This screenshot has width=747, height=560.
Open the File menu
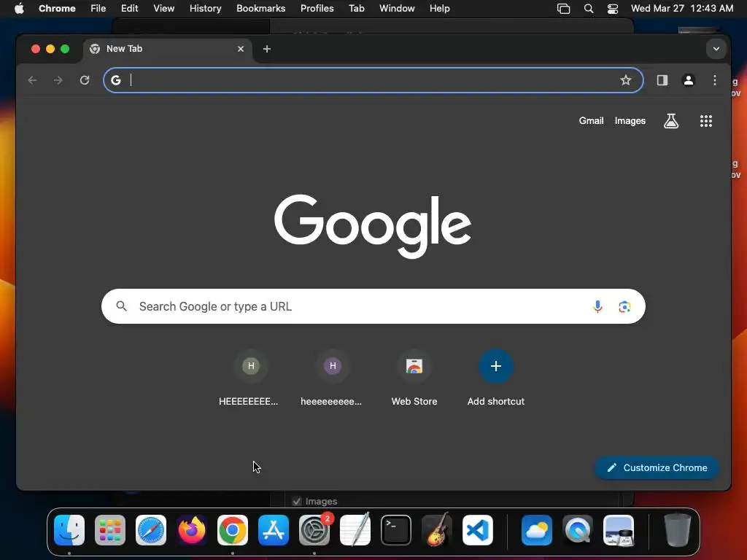point(98,9)
